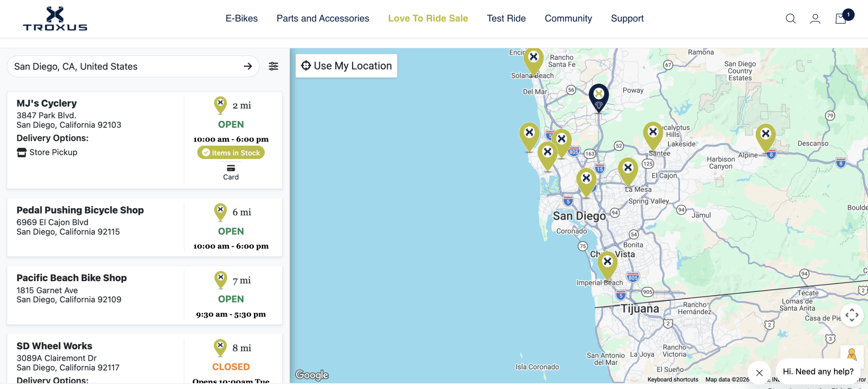The height and width of the screenshot is (389, 868).
Task: Navigate to the Love To Ride Sale tab
Action: coord(428,19)
